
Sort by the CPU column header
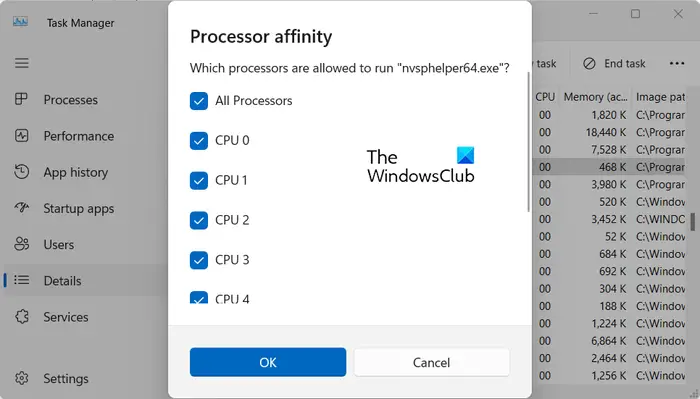545,97
